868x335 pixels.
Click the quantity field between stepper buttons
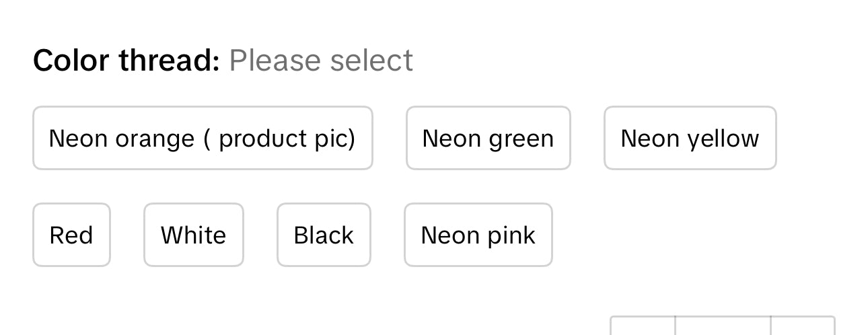coord(723,326)
